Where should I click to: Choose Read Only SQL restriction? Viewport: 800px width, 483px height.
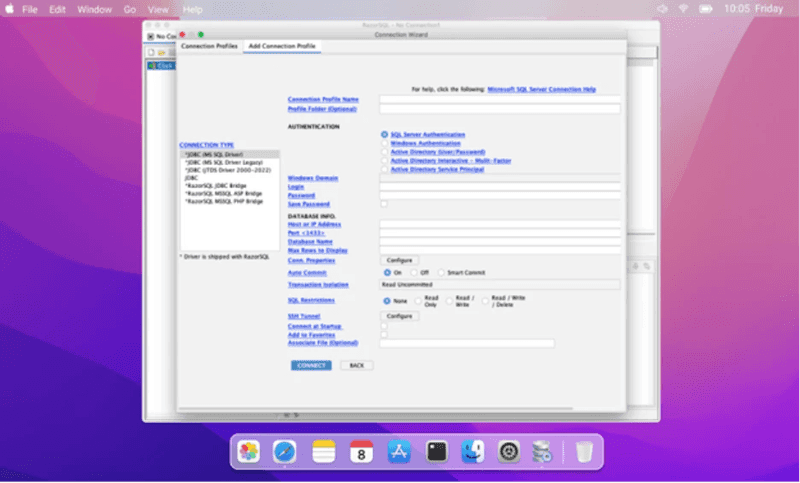[x=418, y=300]
